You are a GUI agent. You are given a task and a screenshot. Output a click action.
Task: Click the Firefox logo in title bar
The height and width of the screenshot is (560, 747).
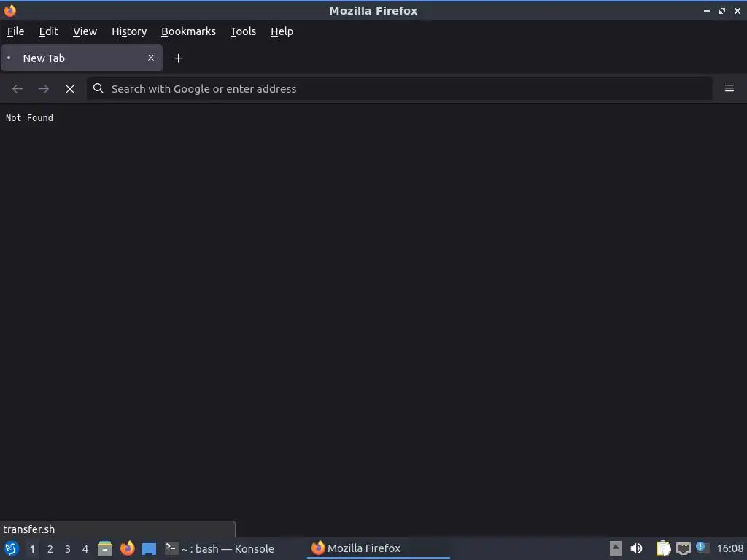(x=10, y=10)
